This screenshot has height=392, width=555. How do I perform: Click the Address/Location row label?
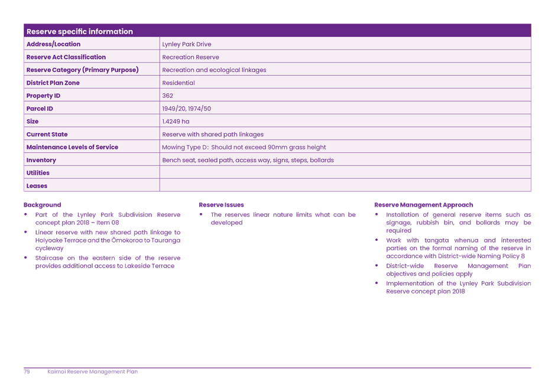click(53, 44)
